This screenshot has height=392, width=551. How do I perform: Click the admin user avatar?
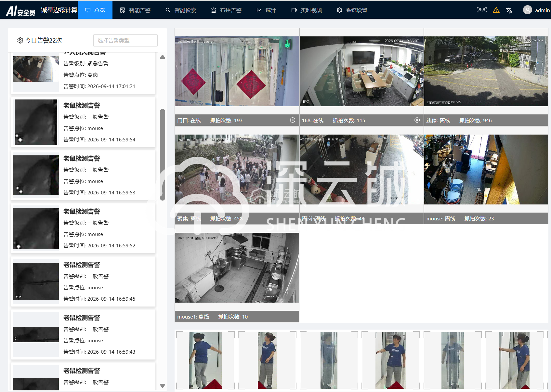coord(527,10)
